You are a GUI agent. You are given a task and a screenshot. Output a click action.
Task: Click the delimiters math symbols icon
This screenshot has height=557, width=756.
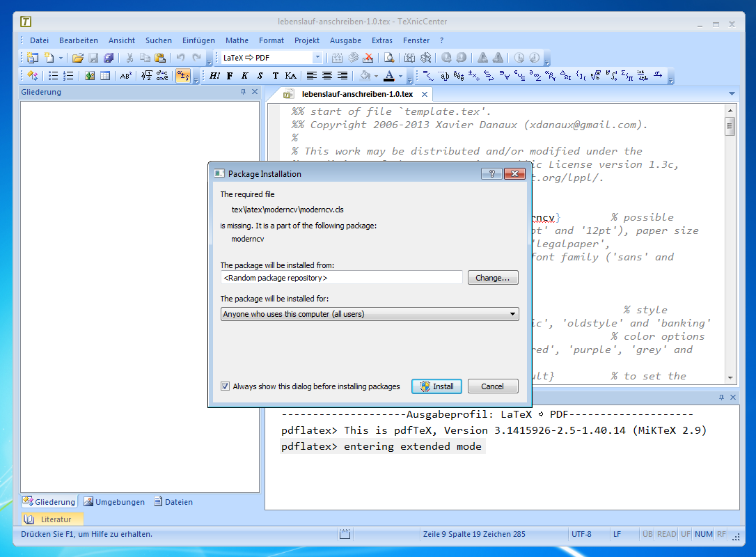click(x=581, y=76)
